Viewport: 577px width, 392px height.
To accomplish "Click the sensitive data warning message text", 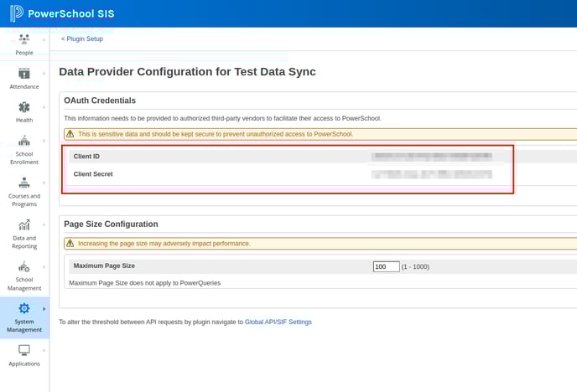I will click(x=216, y=134).
